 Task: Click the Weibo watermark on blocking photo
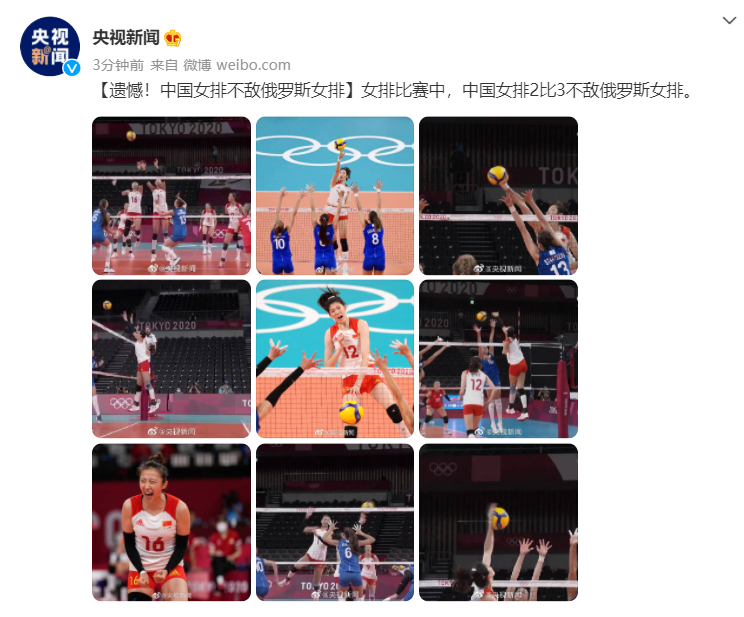[x=498, y=269]
